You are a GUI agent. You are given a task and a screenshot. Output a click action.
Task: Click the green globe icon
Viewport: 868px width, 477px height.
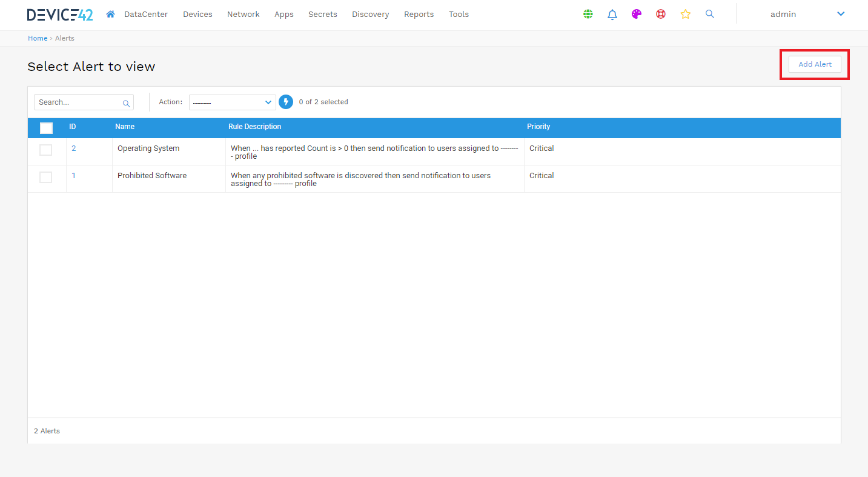tap(588, 14)
